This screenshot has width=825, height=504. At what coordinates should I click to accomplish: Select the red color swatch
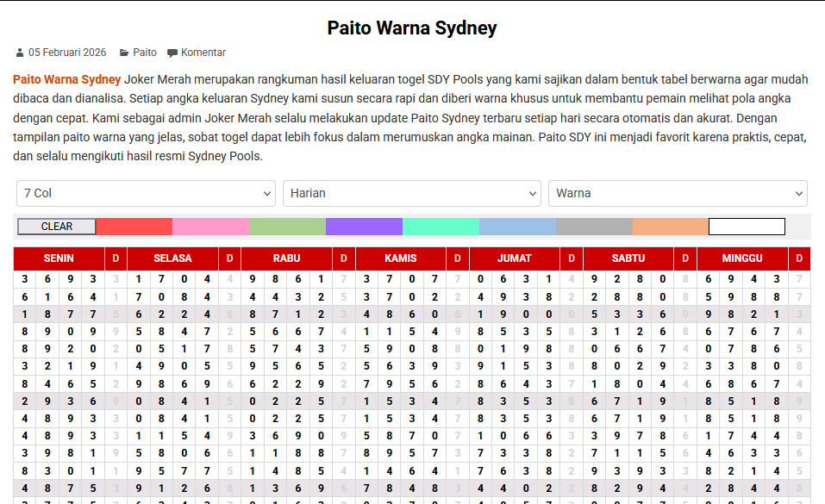[x=134, y=227]
